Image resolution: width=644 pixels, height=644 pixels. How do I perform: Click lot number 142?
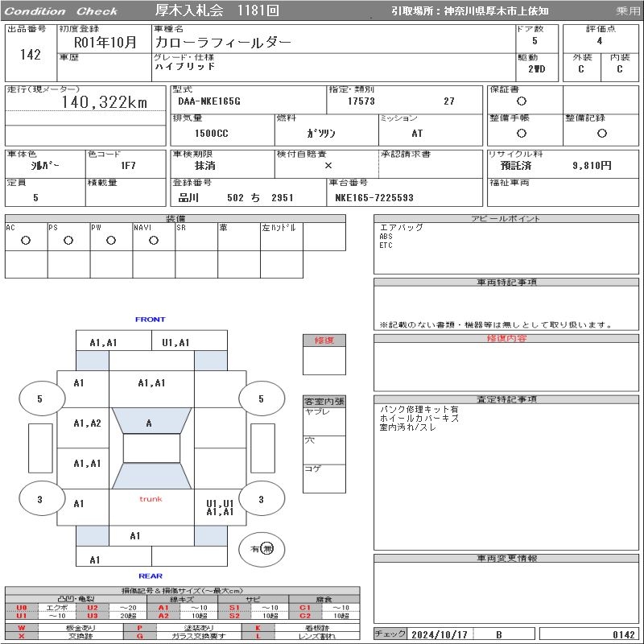[31, 55]
